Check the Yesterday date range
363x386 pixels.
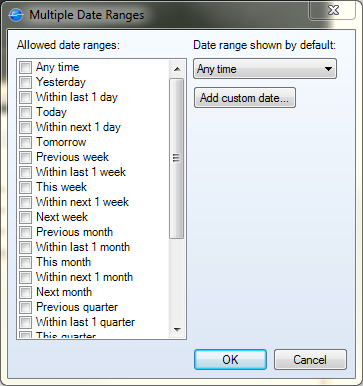click(25, 82)
